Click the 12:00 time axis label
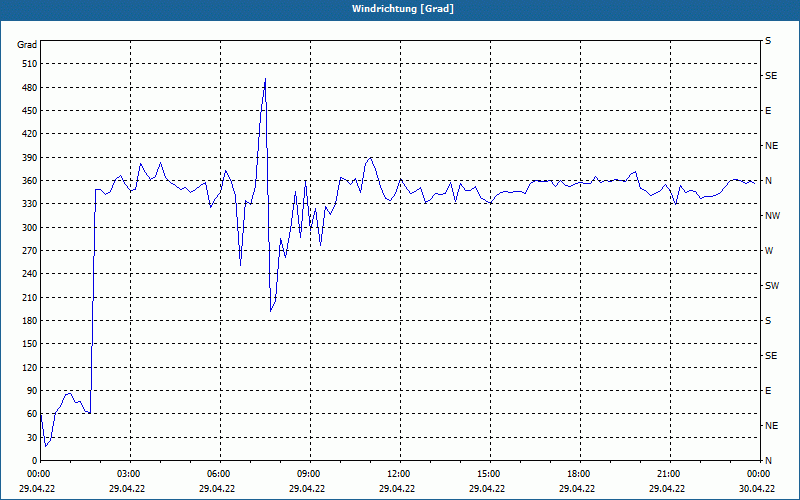 pos(396,474)
